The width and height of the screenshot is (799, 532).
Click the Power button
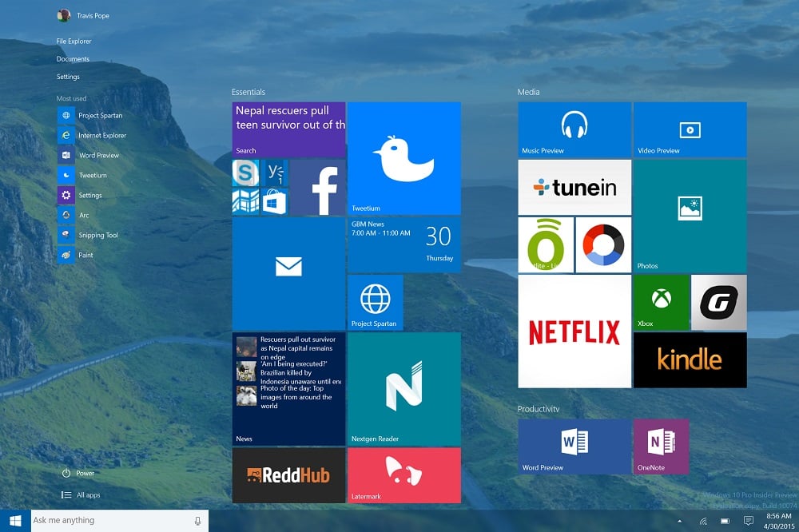point(78,473)
